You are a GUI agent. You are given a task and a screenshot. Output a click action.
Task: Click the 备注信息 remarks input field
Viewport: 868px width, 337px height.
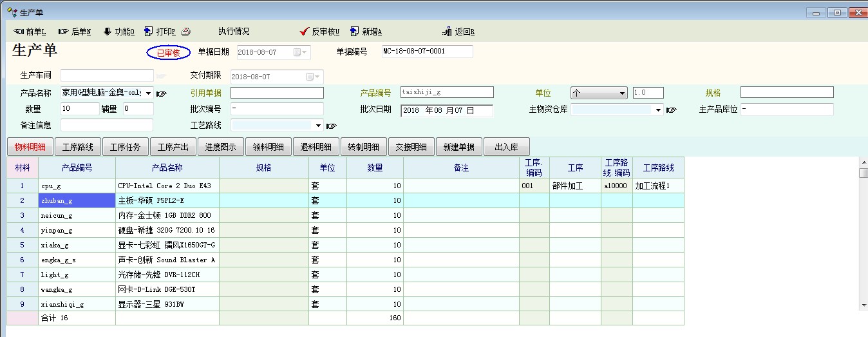click(107, 125)
